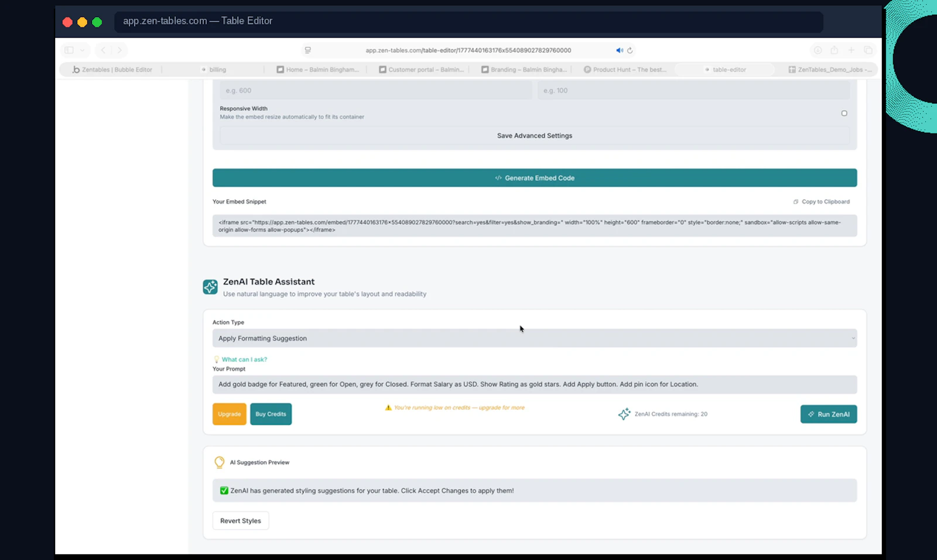Toggle the Responsive Width checkbox
Viewport: 937px width, 560px height.
pos(844,114)
